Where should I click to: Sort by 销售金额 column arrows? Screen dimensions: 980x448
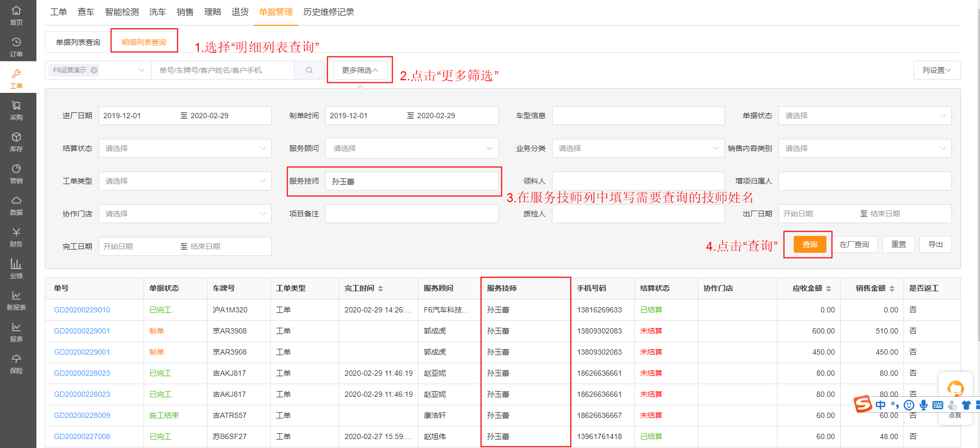click(892, 289)
